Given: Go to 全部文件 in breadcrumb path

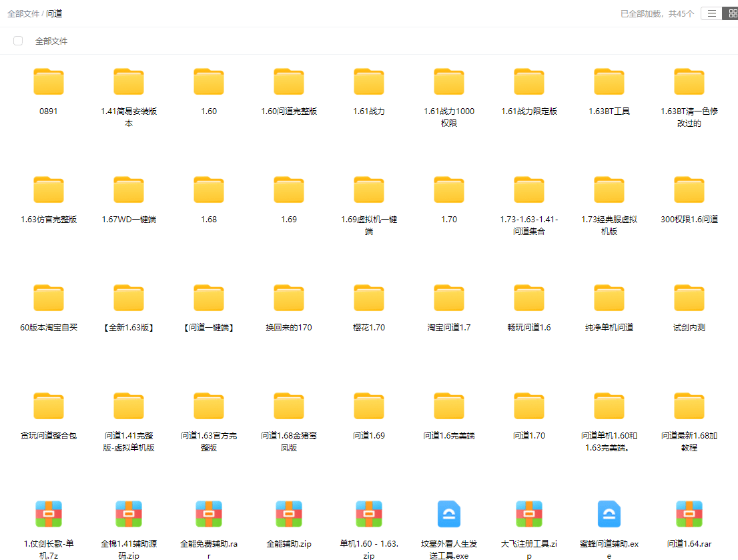Looking at the screenshot, I should pyautogui.click(x=23, y=13).
